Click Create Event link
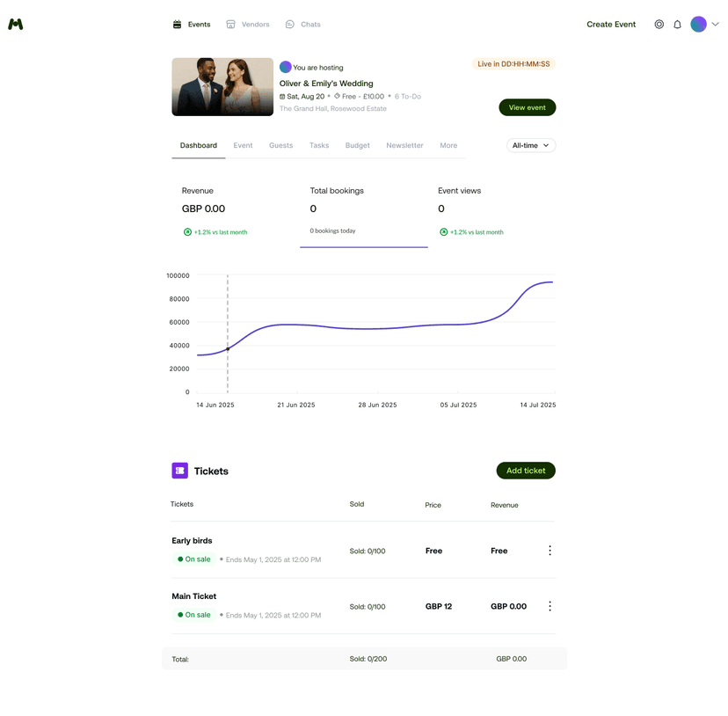 611,25
